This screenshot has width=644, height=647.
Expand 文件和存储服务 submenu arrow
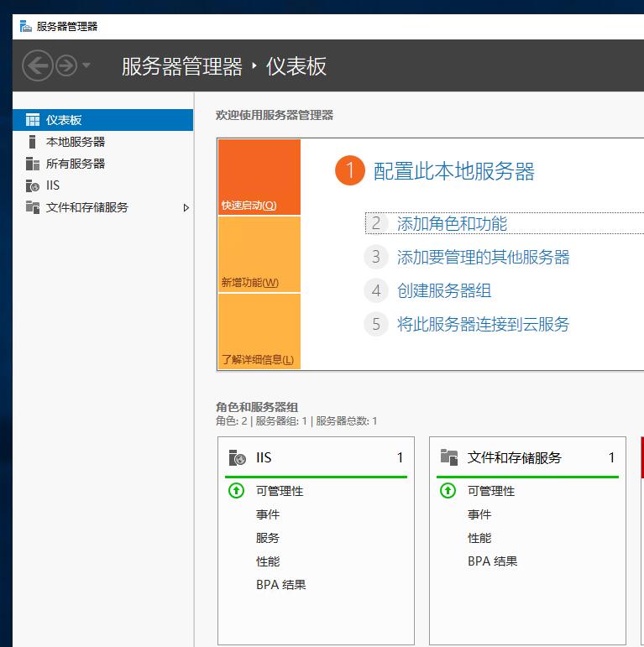[186, 207]
